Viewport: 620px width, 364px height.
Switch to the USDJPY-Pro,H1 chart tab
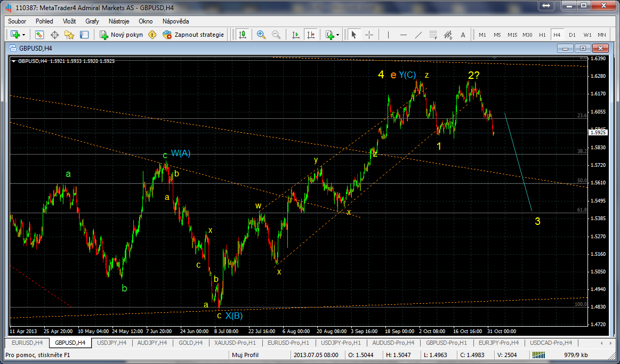click(x=341, y=343)
